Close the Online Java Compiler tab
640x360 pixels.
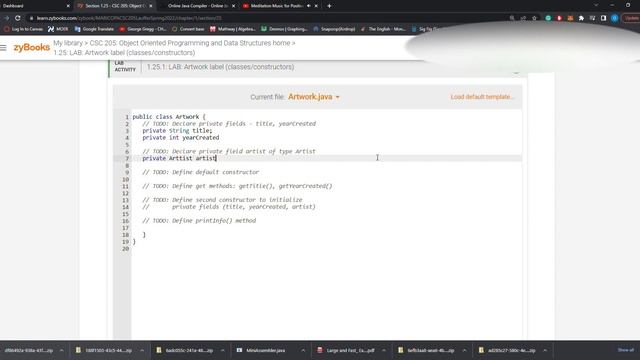click(233, 6)
